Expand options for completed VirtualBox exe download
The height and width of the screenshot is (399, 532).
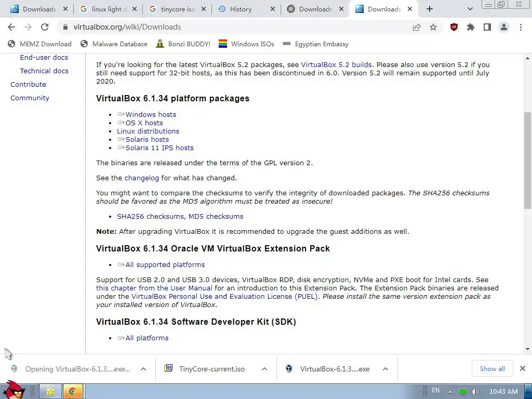(x=385, y=369)
